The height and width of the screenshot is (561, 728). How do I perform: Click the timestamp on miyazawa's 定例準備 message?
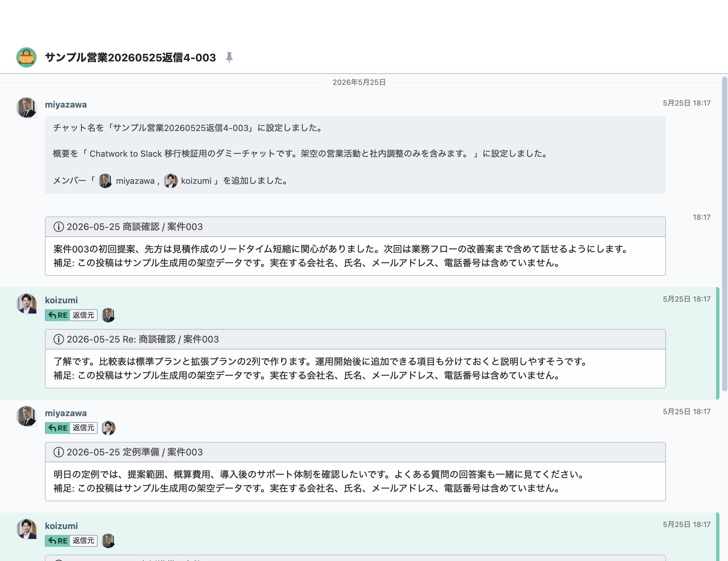[687, 412]
